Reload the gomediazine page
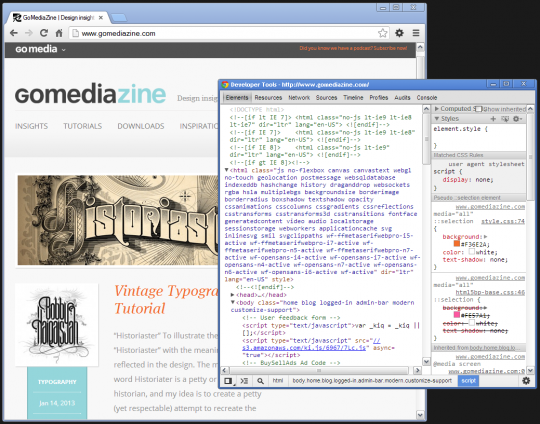Viewport: 540px width, 424px height. [44, 33]
